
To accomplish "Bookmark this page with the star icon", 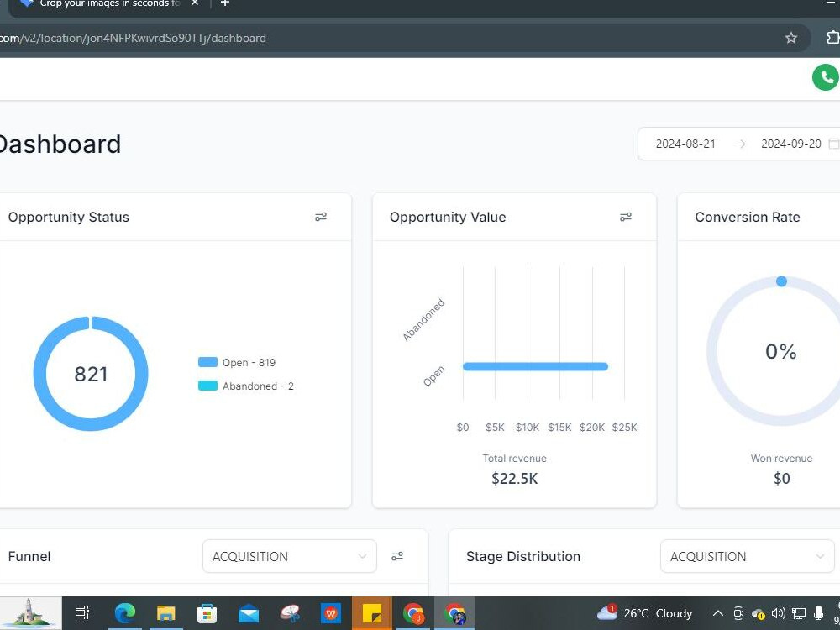I will 790,38.
